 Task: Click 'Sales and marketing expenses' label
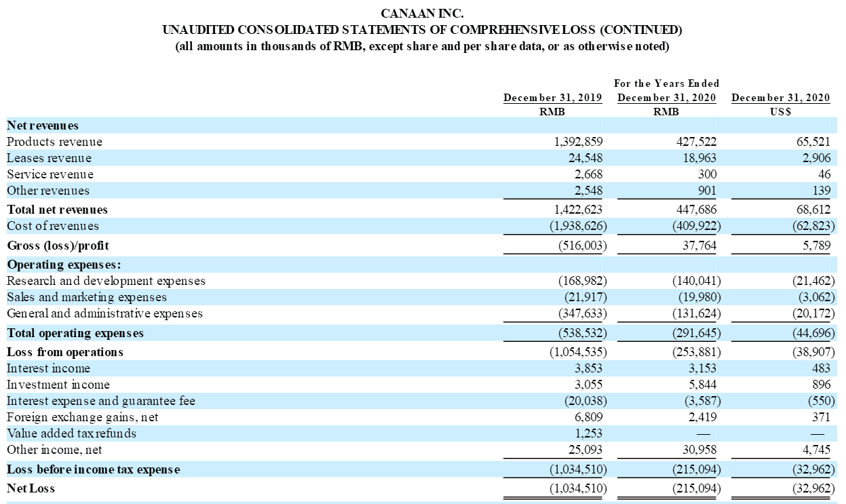87,297
